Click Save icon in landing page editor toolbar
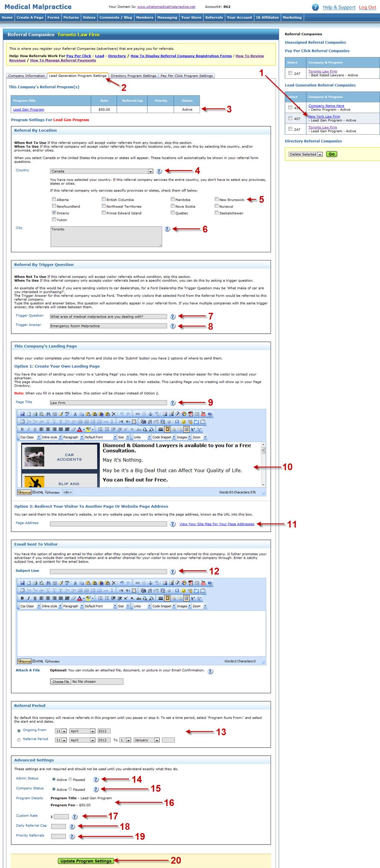This screenshot has width=380, height=868. [x=22, y=414]
